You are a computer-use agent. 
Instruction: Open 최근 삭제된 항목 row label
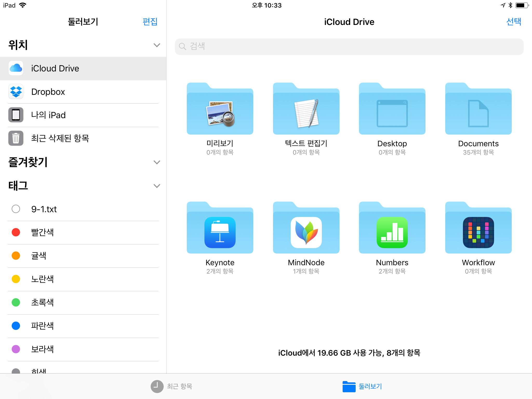coord(60,138)
